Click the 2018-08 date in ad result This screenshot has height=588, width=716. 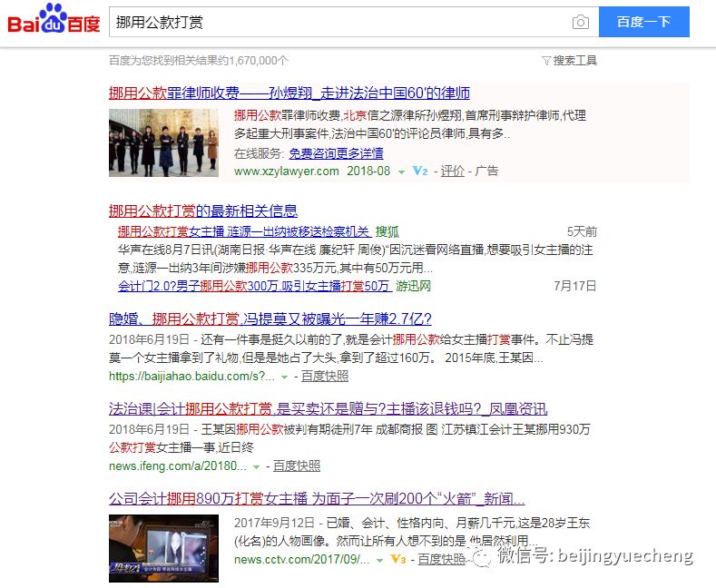tap(368, 171)
